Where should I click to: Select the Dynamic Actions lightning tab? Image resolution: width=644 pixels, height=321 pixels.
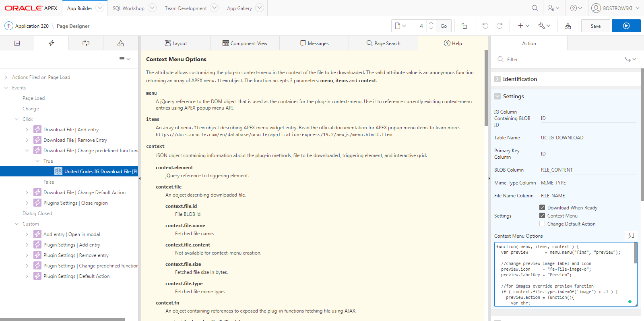[x=52, y=43]
